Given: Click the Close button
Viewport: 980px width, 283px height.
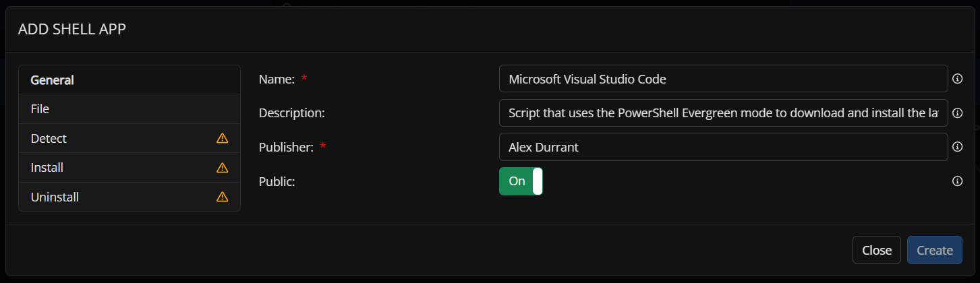Looking at the screenshot, I should tap(877, 250).
